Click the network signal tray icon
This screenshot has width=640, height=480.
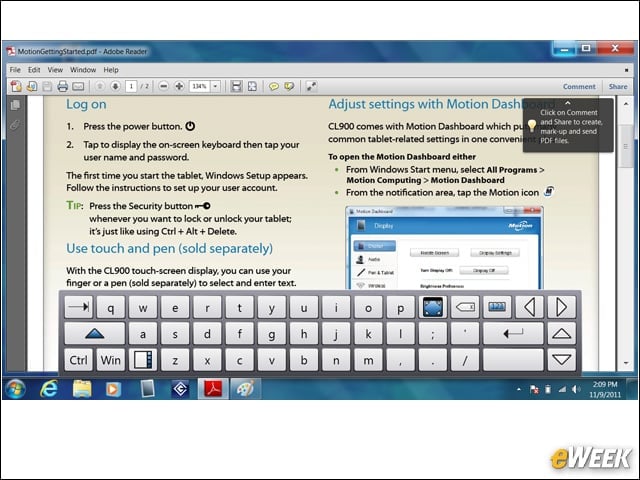tap(562, 389)
